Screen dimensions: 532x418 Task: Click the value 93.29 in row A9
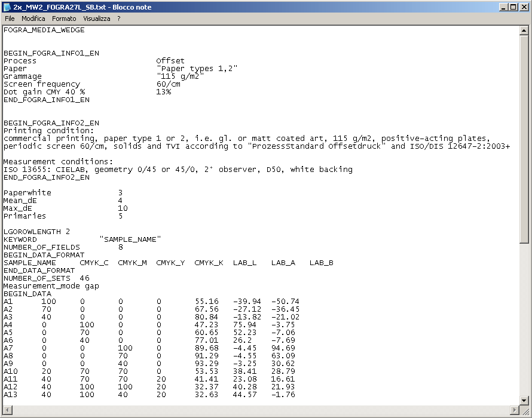207,364
